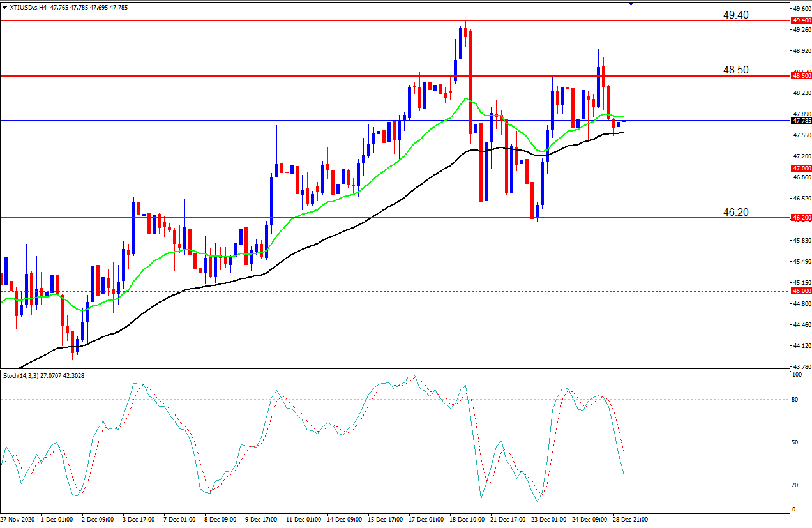Click the 80 level on stochastic scale
The height and width of the screenshot is (528, 812).
click(795, 400)
